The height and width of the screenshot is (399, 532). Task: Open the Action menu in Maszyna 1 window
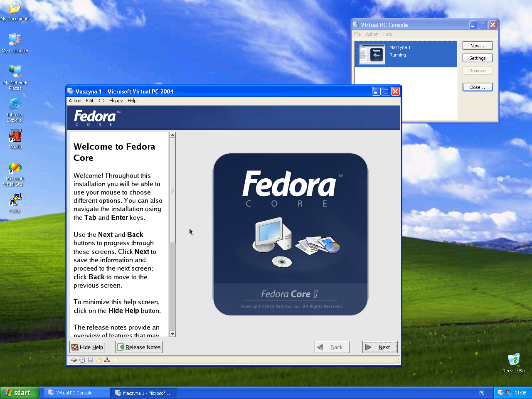click(75, 101)
